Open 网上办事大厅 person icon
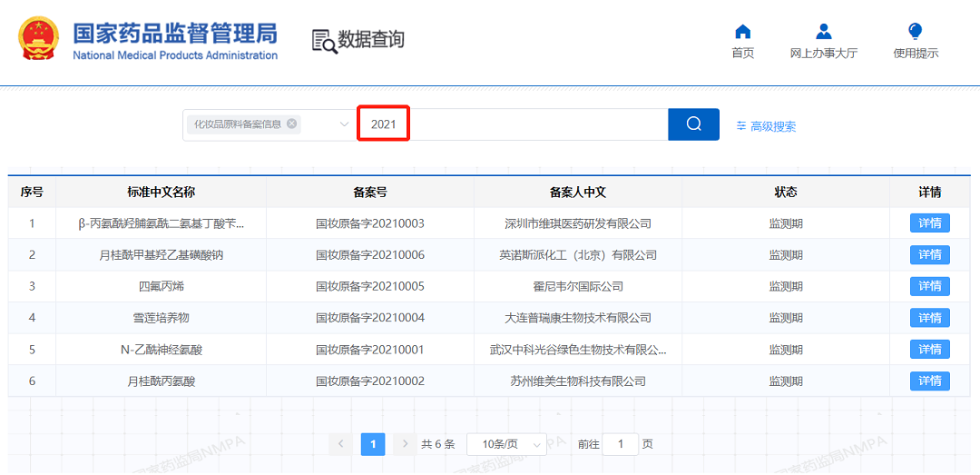 click(x=824, y=31)
